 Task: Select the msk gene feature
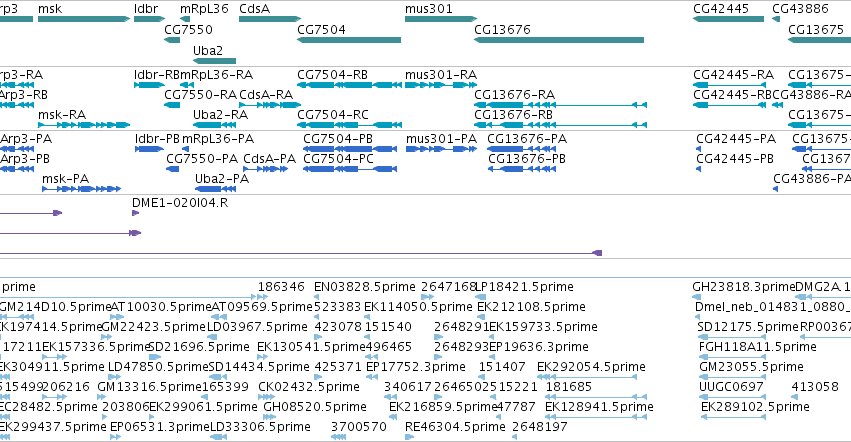[x=84, y=19]
